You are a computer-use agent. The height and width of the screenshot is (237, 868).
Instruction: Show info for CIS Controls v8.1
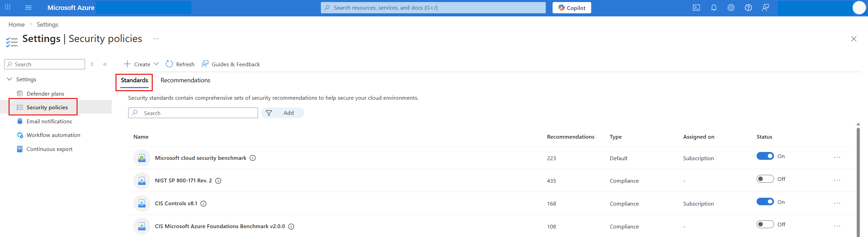click(x=203, y=204)
